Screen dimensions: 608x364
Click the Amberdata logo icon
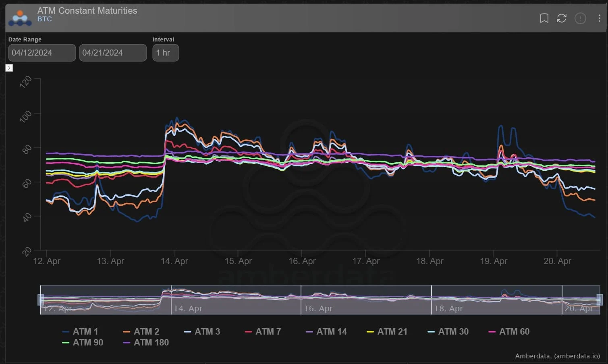[x=20, y=18]
